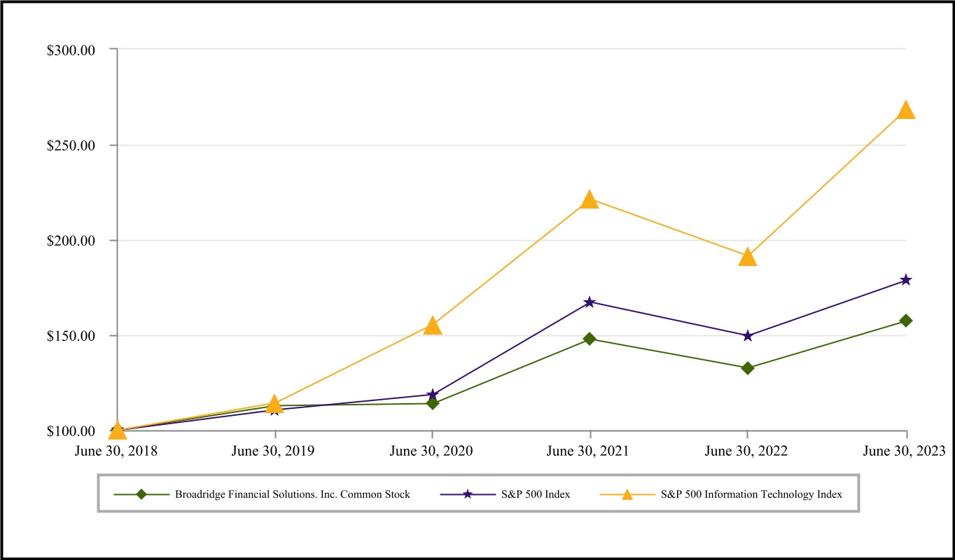The image size is (955, 560).
Task: Click the purple star data point at June 30, 2022
Action: tap(748, 336)
